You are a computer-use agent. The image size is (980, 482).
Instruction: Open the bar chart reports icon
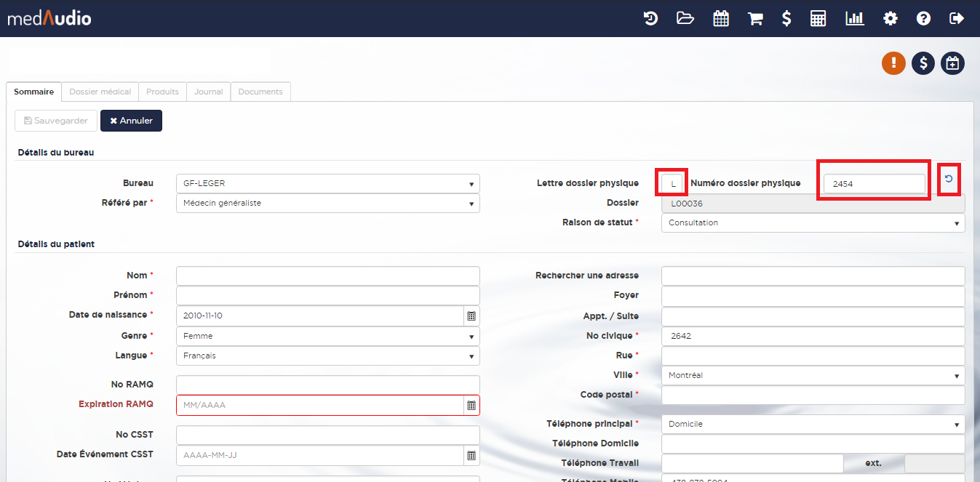tap(854, 19)
